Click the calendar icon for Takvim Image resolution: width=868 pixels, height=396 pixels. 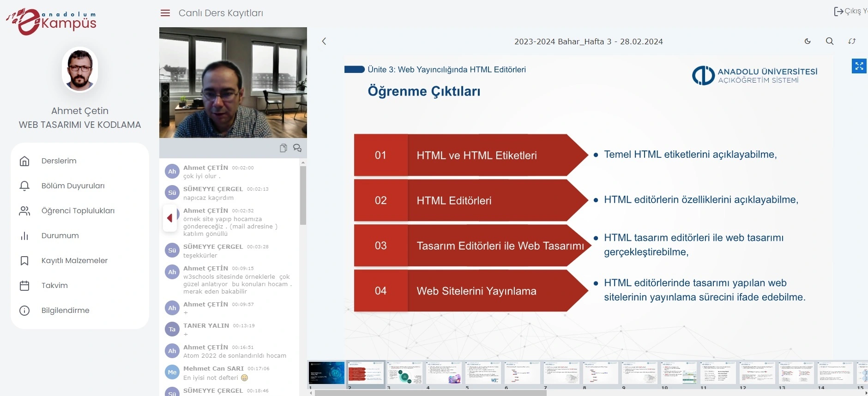[24, 286]
